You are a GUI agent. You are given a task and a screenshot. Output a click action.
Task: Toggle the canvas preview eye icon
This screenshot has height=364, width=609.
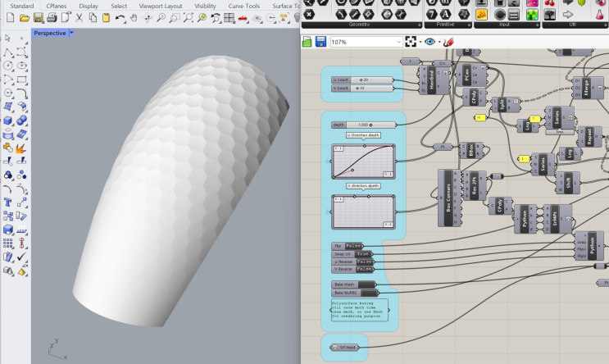[x=429, y=42]
